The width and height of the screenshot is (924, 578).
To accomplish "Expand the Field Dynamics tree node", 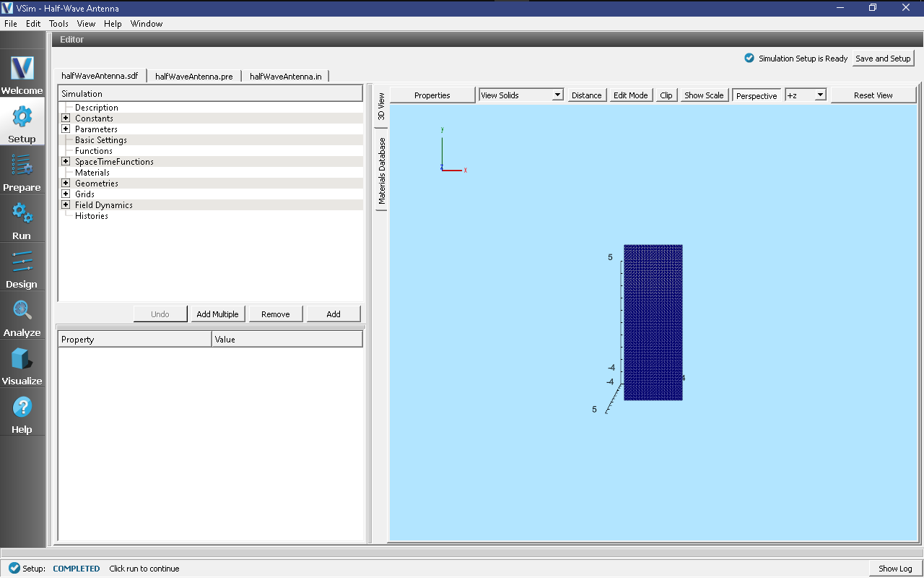I will [66, 204].
